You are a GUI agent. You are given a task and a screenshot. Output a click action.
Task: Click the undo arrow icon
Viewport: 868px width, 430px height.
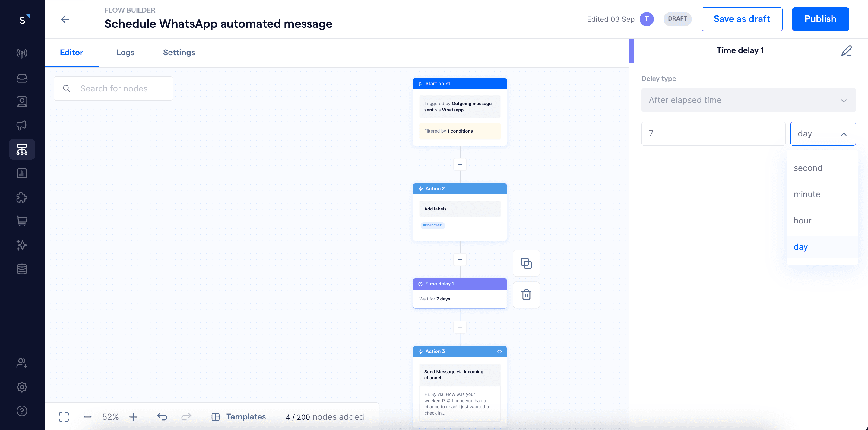[x=162, y=416]
